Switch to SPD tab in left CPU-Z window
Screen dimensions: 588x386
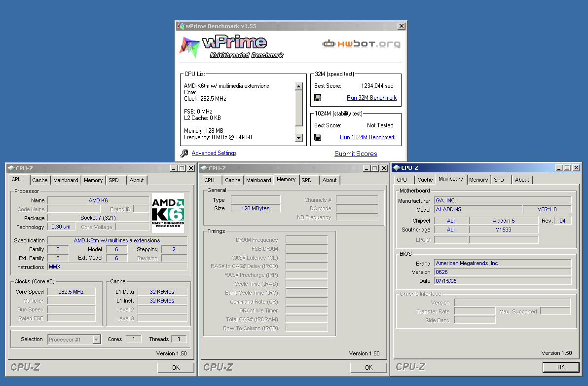pos(113,180)
